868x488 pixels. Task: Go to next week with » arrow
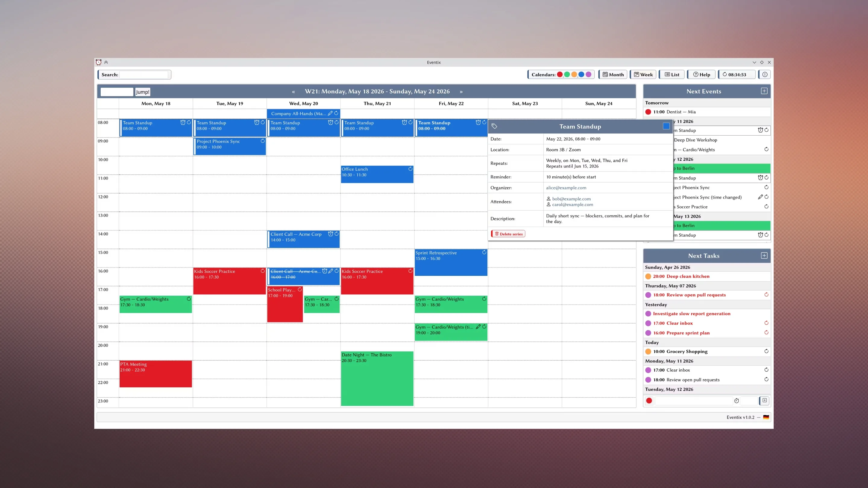461,92
